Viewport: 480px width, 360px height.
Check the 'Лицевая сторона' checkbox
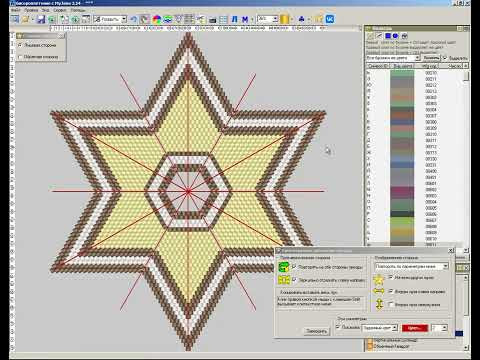[x=20, y=45]
